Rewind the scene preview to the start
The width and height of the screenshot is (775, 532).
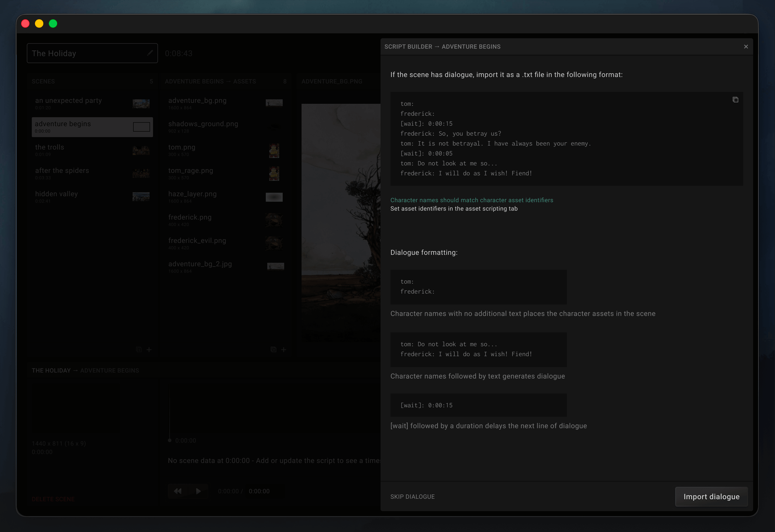pyautogui.click(x=178, y=491)
